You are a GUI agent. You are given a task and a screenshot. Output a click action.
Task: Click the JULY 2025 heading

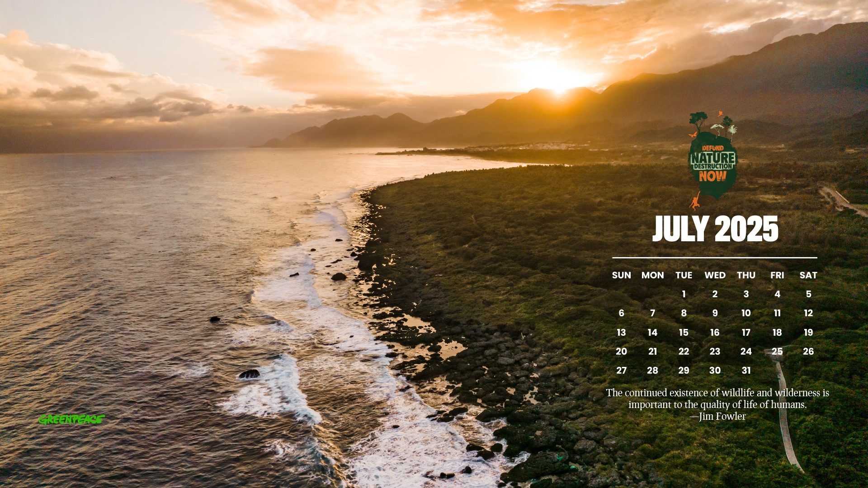pyautogui.click(x=715, y=229)
